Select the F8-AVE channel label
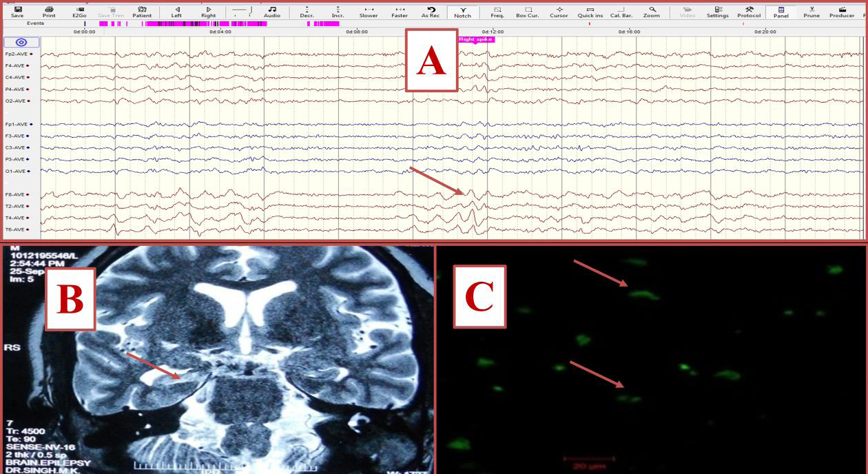868x474 pixels. (x=17, y=194)
